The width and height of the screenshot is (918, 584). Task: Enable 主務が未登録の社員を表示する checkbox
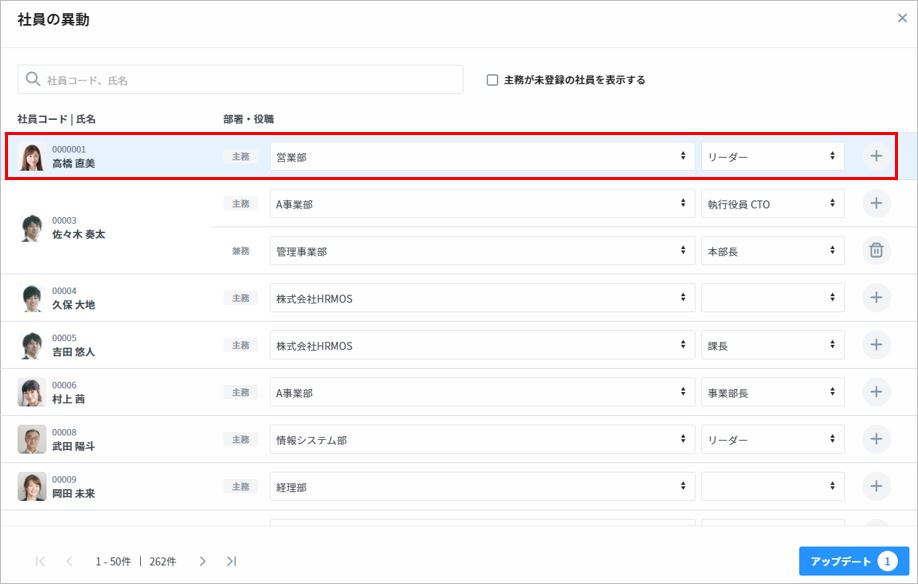pyautogui.click(x=492, y=80)
